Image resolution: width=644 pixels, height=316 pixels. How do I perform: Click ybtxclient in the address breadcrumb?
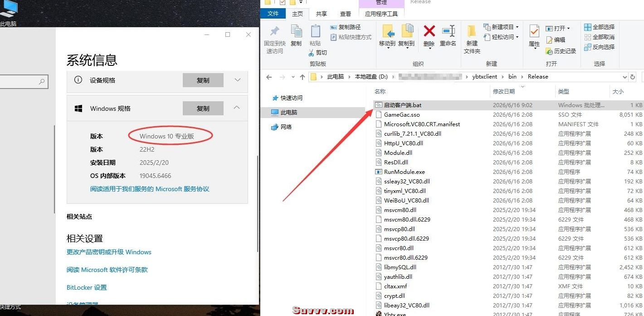[x=485, y=77]
